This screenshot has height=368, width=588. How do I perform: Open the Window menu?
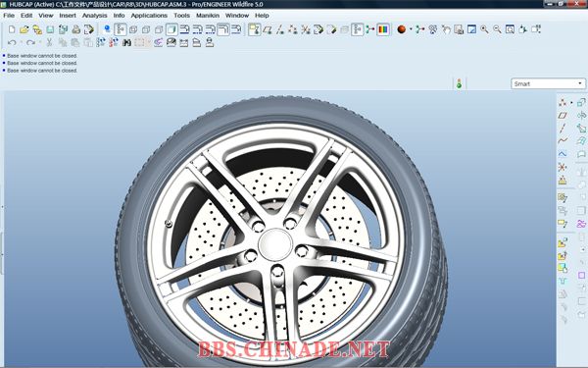pyautogui.click(x=237, y=16)
